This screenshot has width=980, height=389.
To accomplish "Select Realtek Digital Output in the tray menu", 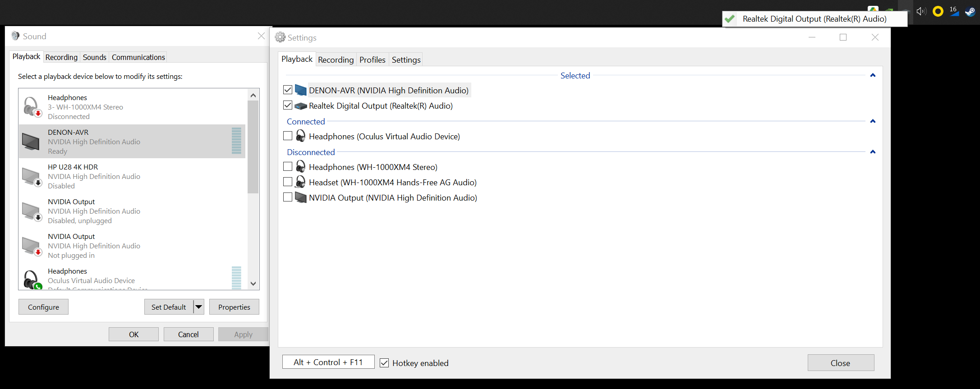I will pyautogui.click(x=814, y=19).
